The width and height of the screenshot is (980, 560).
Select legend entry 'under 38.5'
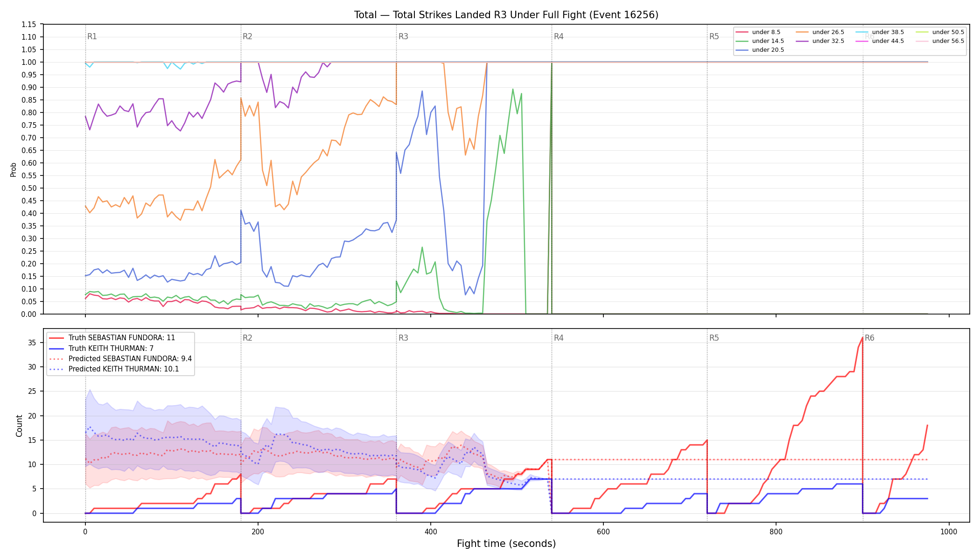(880, 32)
